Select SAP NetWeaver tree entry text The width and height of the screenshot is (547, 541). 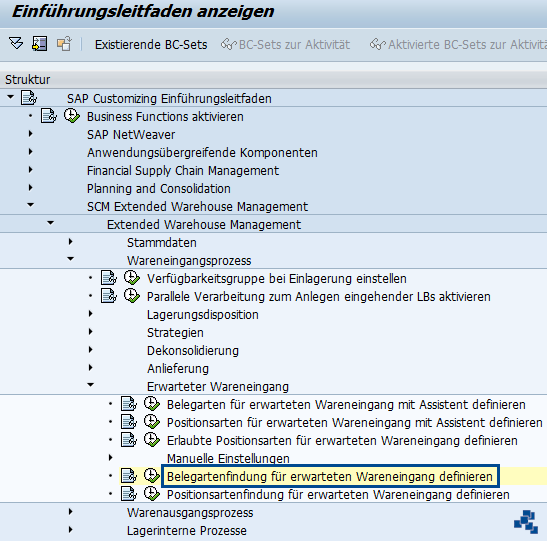(x=131, y=135)
